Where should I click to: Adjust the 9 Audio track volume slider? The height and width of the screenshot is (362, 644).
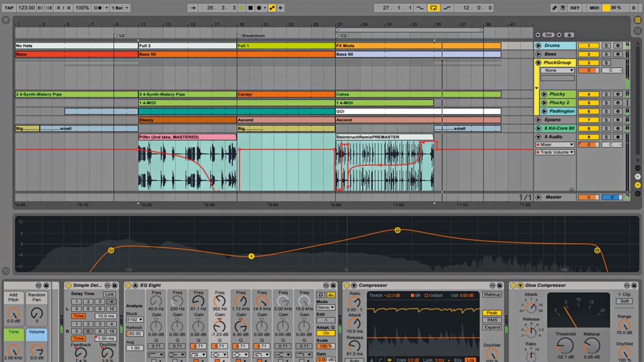pyautogui.click(x=588, y=145)
